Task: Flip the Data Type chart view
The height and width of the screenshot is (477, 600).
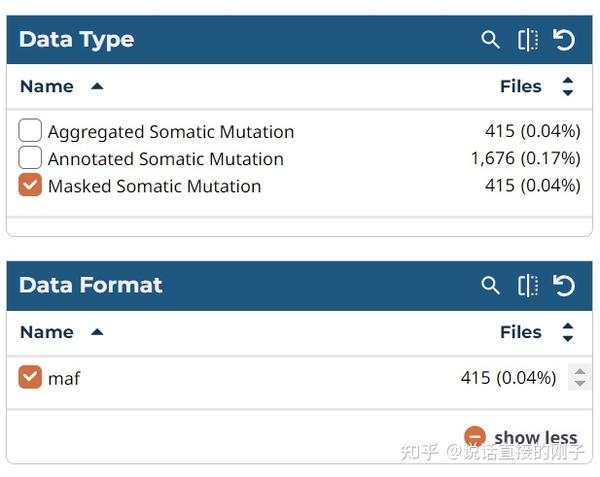Action: tap(528, 40)
